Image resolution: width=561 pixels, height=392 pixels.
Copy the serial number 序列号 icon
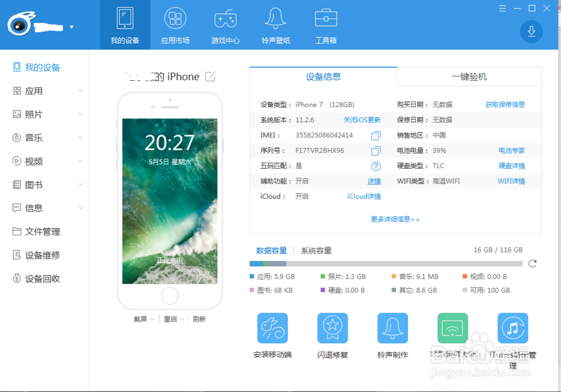pos(376,151)
